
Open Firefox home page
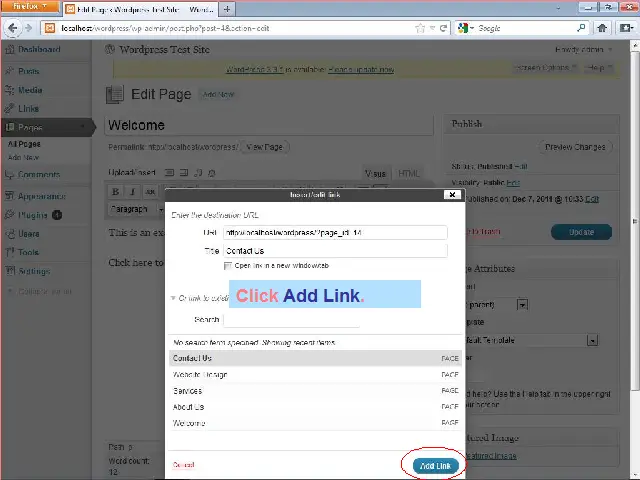(602, 28)
